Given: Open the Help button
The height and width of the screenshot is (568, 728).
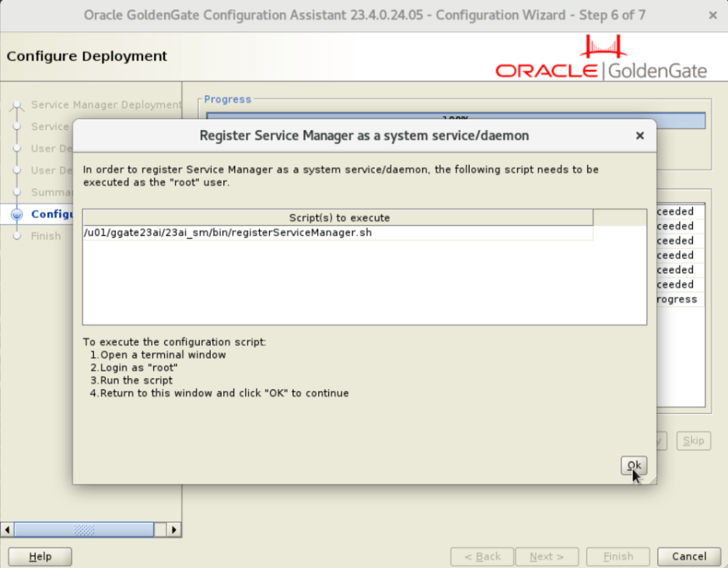Looking at the screenshot, I should tap(40, 556).
